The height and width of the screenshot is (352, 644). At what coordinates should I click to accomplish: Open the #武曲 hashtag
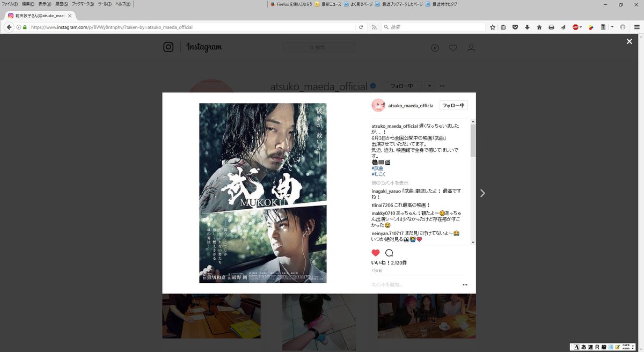[377, 168]
